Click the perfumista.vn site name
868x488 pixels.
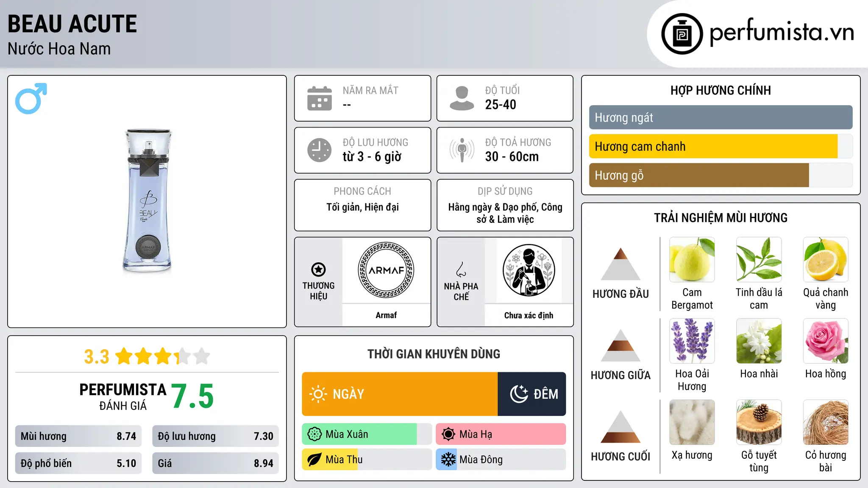click(782, 33)
